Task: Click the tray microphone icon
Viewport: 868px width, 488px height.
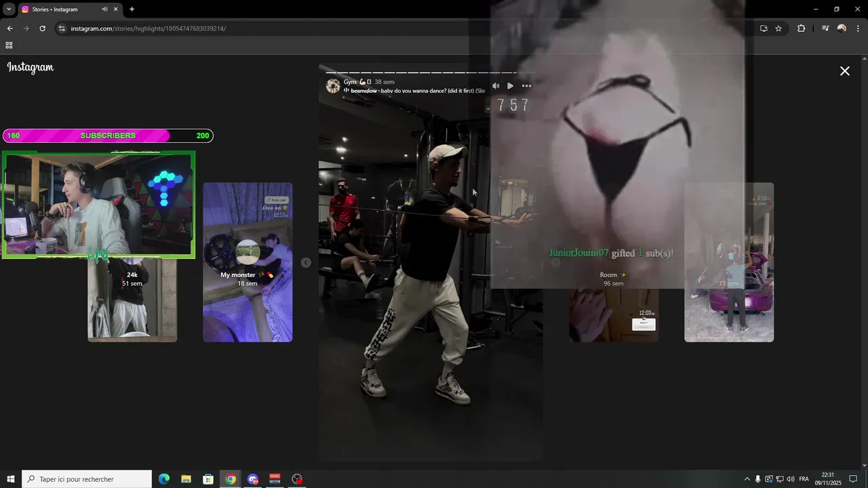Action: [757, 479]
